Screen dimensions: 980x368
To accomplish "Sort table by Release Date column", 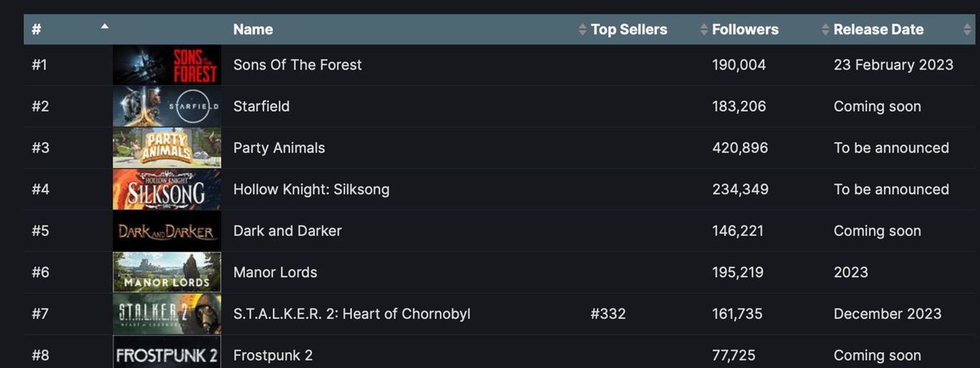I will [878, 29].
